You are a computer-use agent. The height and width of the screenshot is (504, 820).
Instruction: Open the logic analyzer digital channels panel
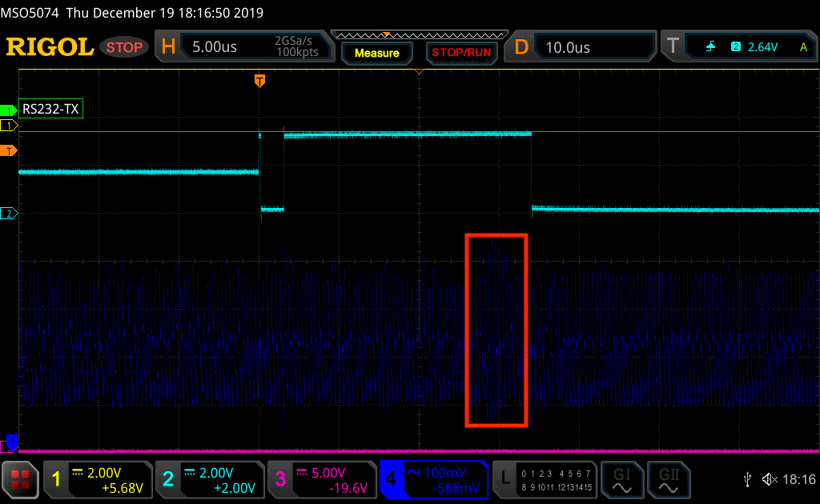pos(544,479)
